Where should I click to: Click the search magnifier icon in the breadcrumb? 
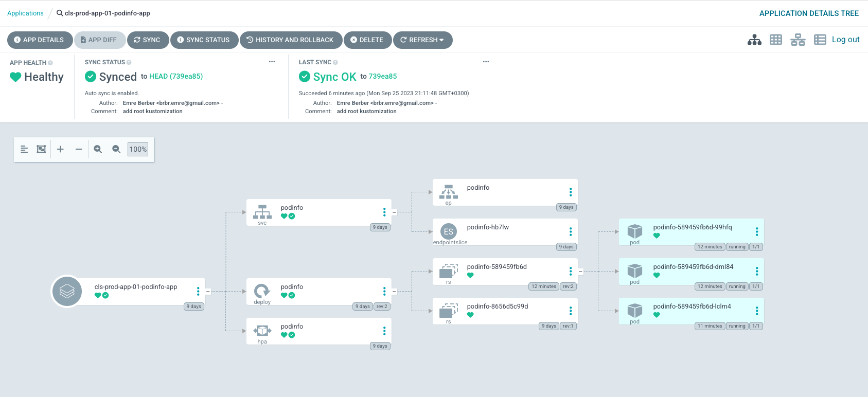click(60, 13)
